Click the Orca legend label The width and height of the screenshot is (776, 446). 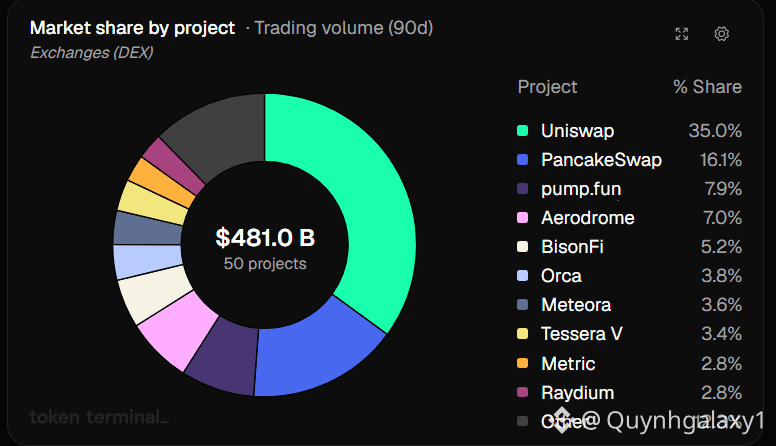[x=561, y=276]
